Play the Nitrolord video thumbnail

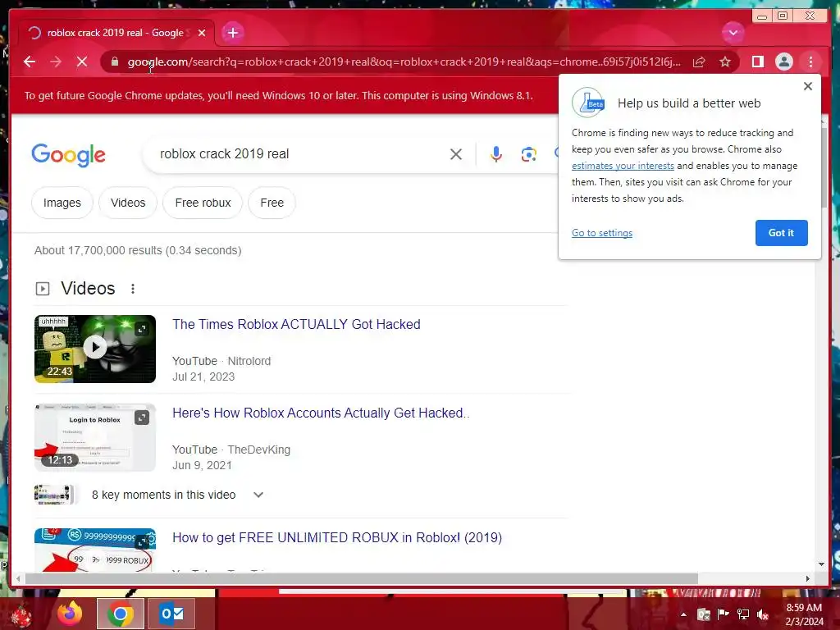point(95,349)
